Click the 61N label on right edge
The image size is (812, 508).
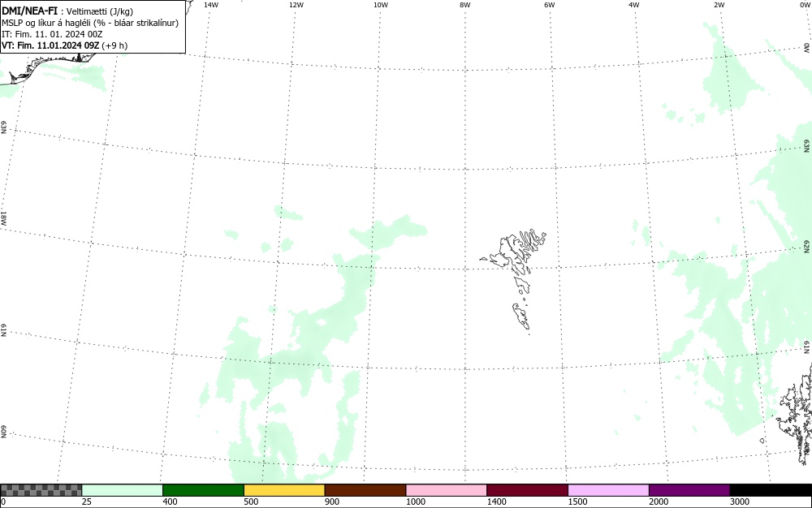pyautogui.click(x=807, y=347)
